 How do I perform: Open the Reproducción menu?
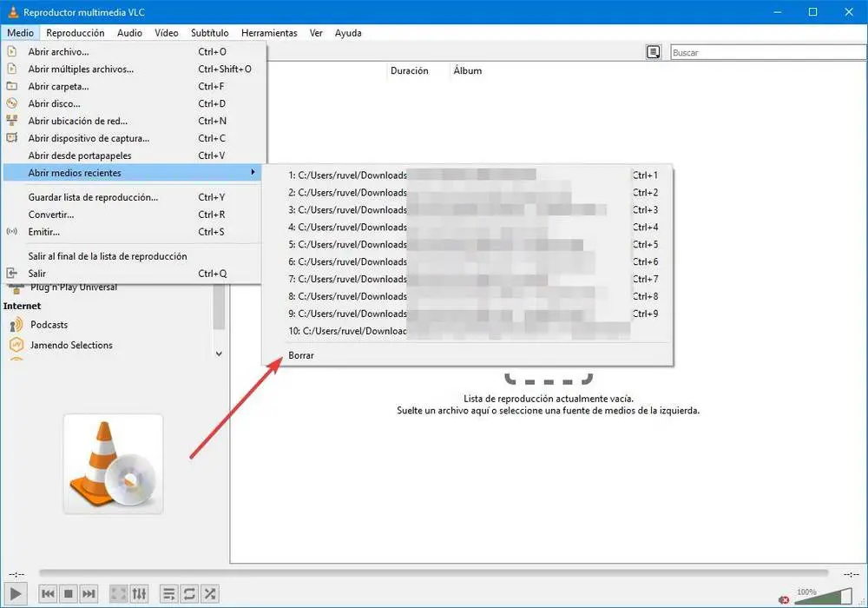(76, 33)
